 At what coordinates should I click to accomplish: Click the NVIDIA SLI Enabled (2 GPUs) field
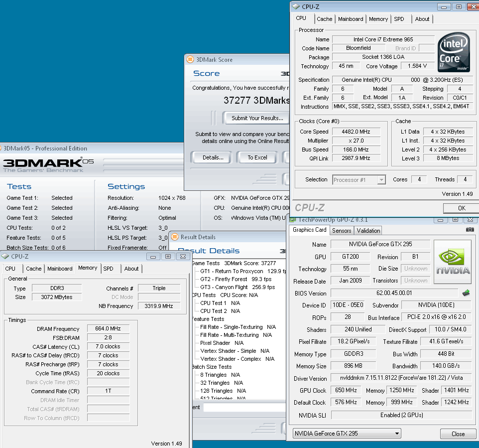click(x=401, y=415)
